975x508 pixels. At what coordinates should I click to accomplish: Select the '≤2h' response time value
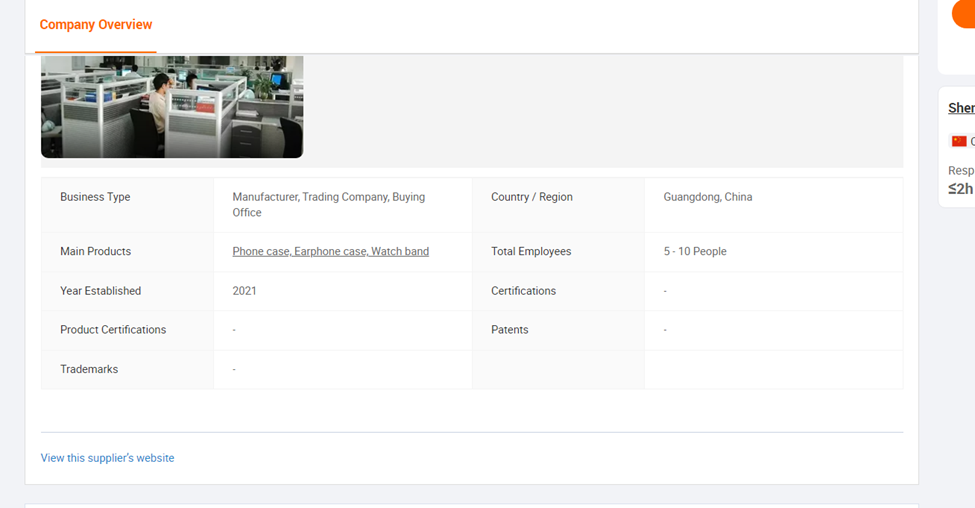click(x=961, y=189)
